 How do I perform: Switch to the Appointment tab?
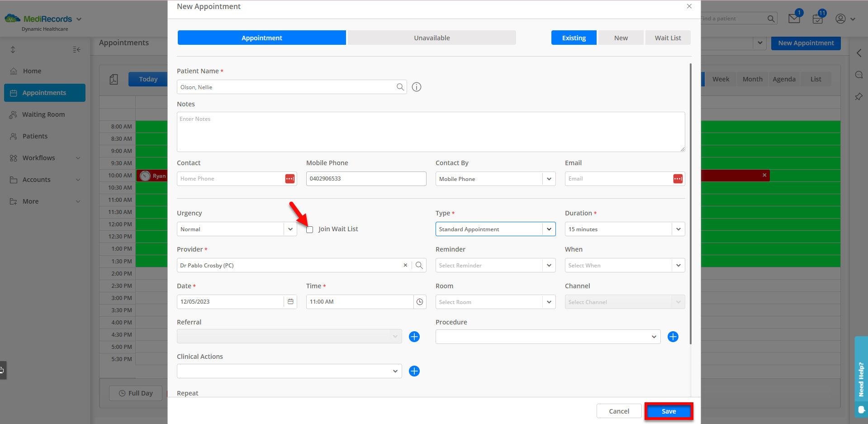point(262,38)
